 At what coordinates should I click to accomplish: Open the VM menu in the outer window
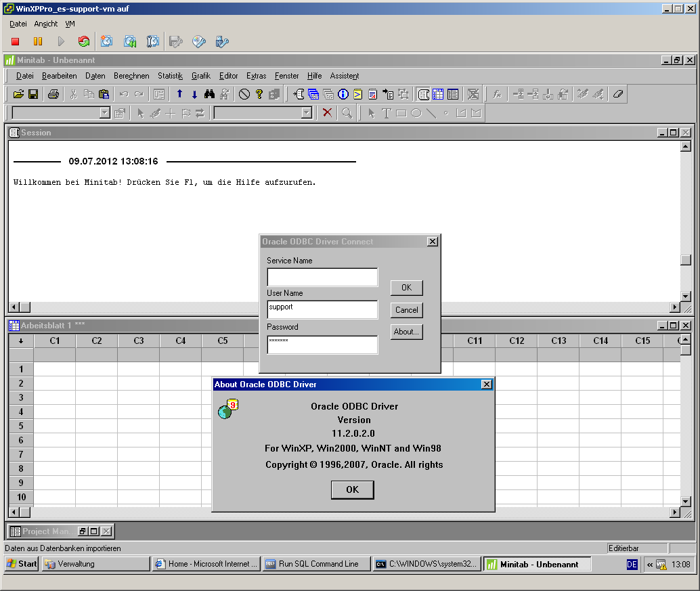pyautogui.click(x=70, y=24)
